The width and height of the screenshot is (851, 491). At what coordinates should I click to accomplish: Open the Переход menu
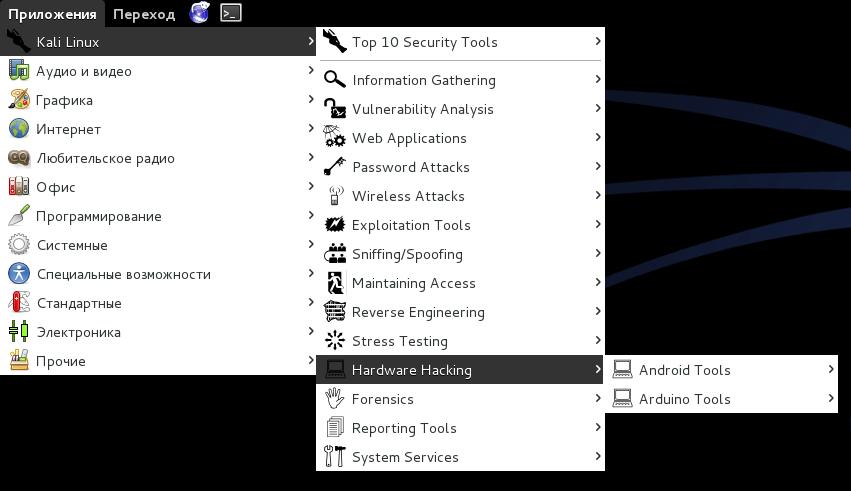click(144, 14)
